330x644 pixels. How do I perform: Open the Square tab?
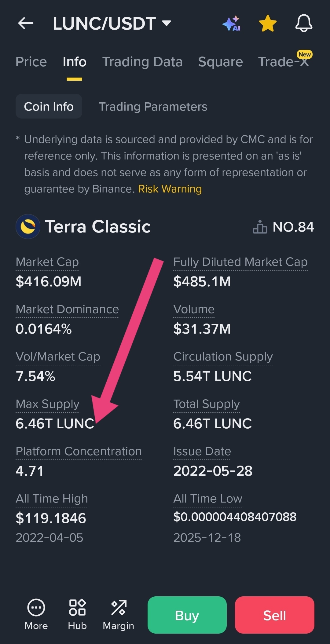pyautogui.click(x=220, y=62)
